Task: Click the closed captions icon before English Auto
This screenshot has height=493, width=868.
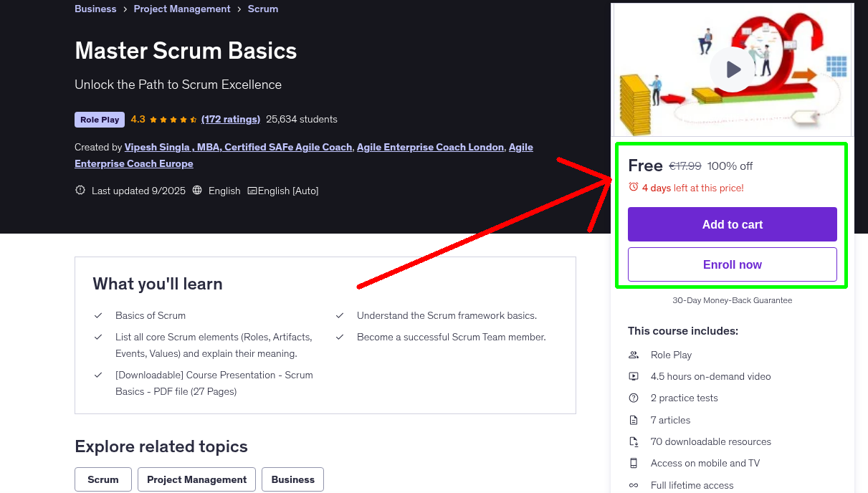Action: click(x=252, y=191)
